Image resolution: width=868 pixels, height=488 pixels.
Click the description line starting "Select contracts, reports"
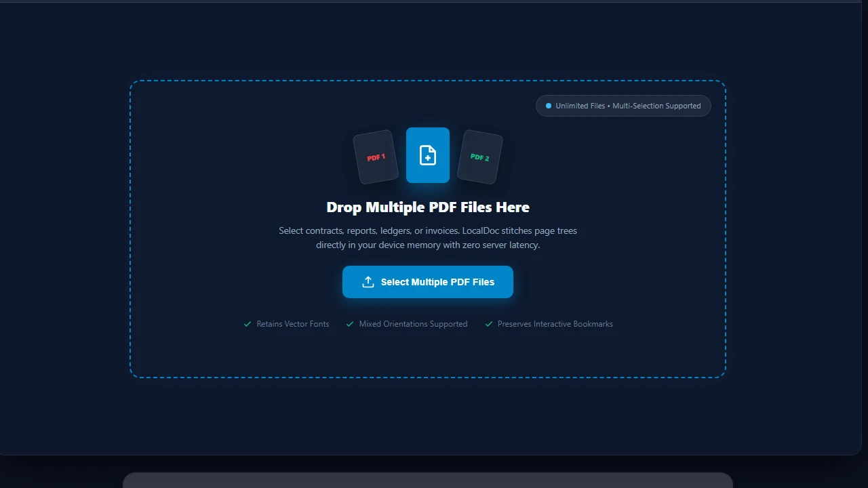[x=428, y=230]
